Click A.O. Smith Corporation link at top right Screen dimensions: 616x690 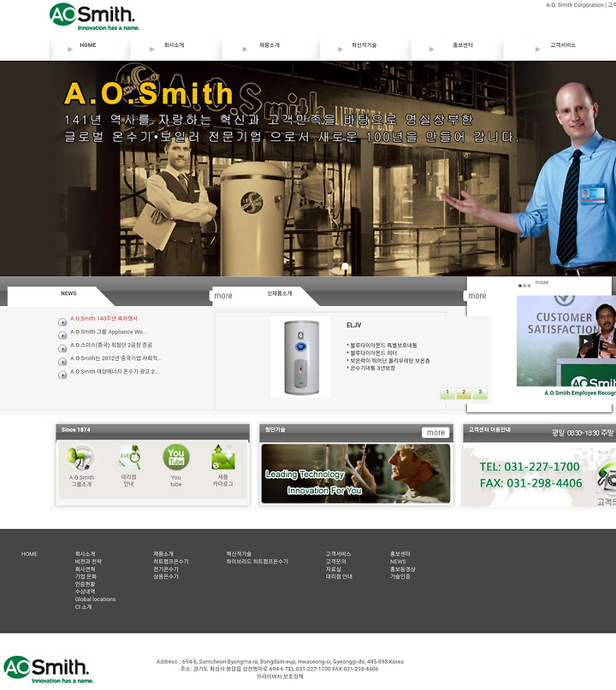575,5
